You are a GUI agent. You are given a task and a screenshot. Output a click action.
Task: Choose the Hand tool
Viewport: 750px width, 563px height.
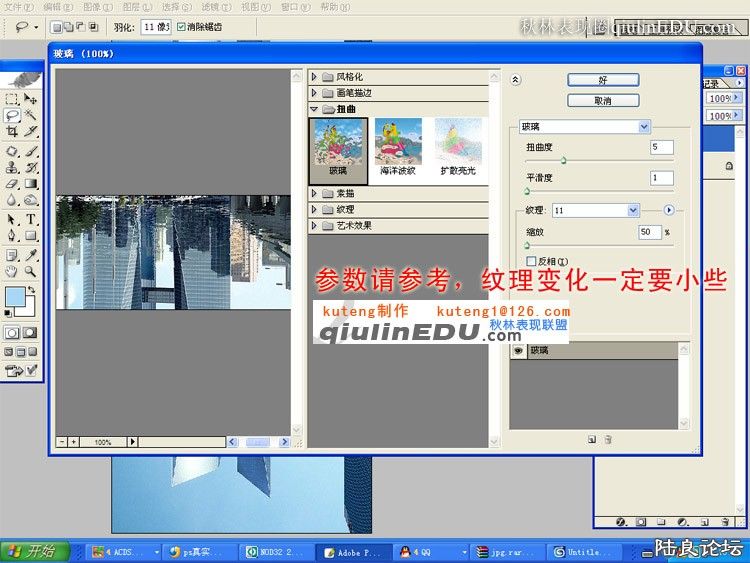click(12, 270)
